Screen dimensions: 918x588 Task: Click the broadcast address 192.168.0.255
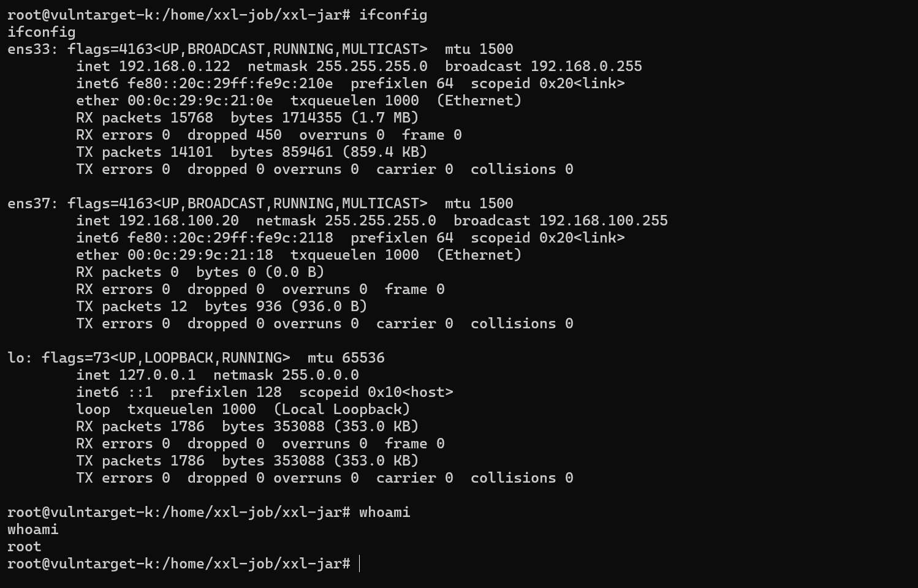[586, 66]
